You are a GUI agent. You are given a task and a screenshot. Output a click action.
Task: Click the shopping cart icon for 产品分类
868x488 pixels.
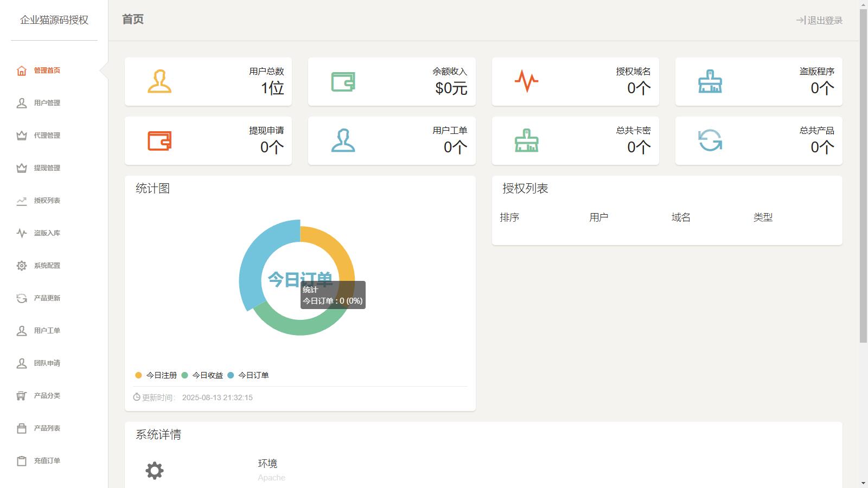(x=22, y=396)
